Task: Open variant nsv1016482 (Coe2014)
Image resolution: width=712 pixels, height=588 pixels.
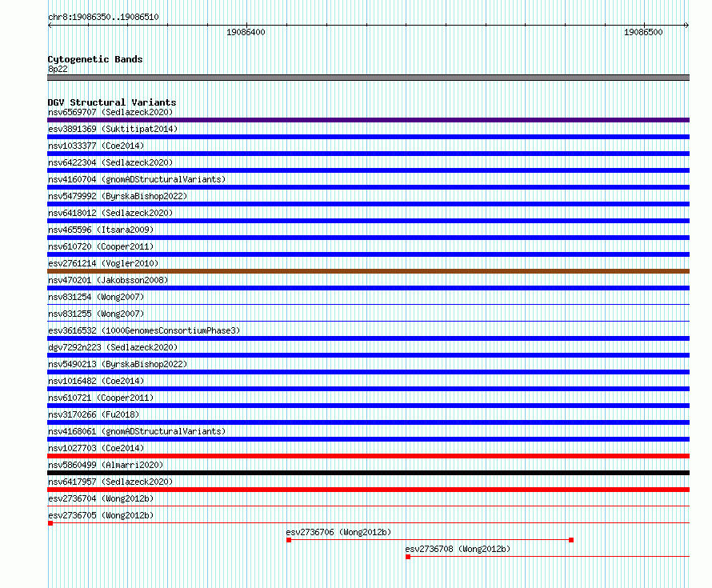Action: 96,381
